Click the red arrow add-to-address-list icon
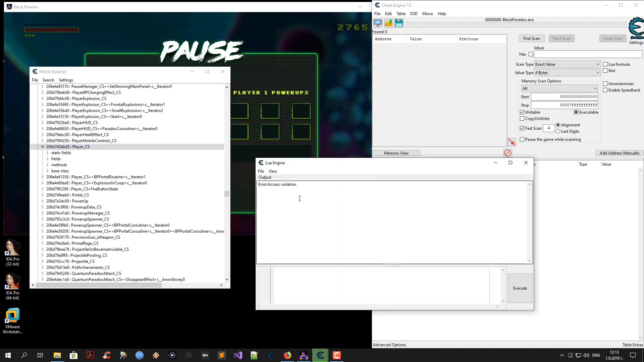This screenshot has width=644, height=362. pos(511,142)
